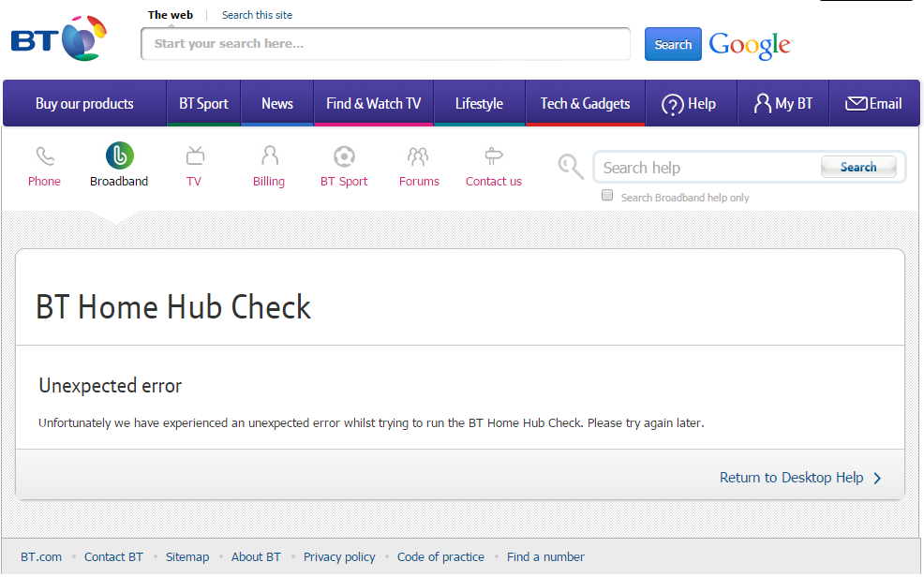
Task: Open the BT.com footer link
Action: coord(41,557)
